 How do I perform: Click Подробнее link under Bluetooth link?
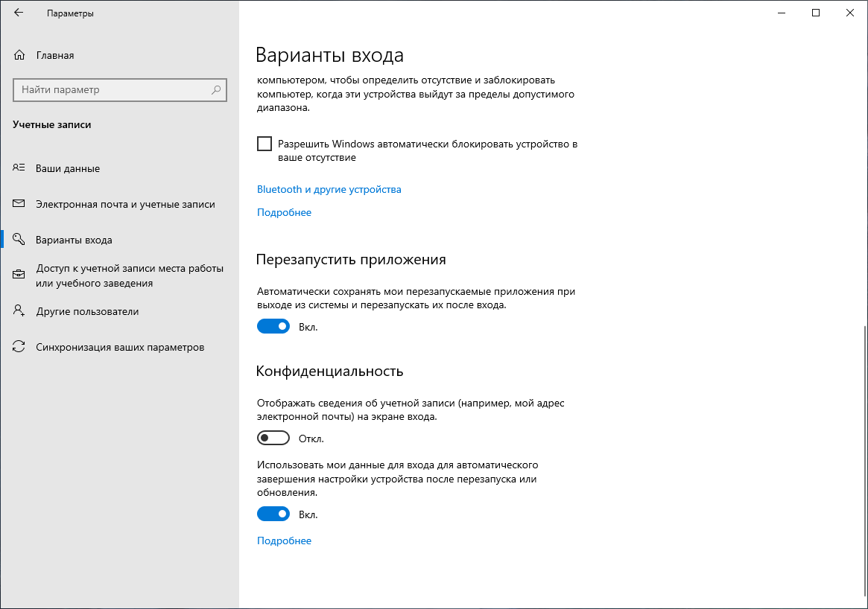click(284, 212)
